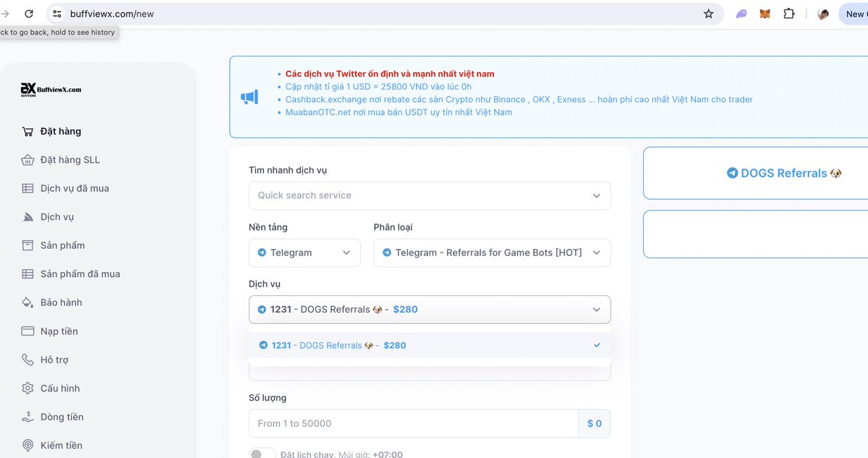Screen dimensions: 868x458
Task: Open the Phân loại category dropdown
Action: point(492,253)
